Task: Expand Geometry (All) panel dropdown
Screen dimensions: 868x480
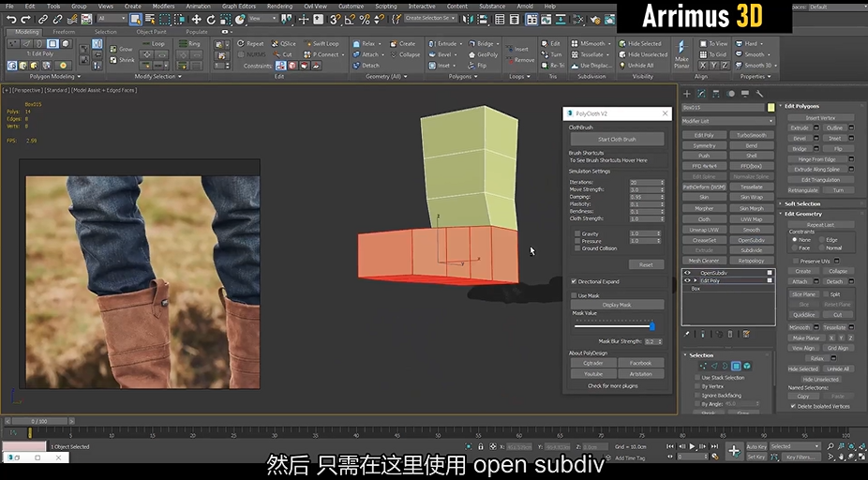Action: (386, 76)
